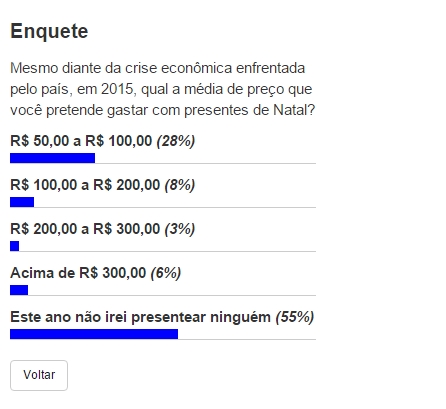
Task: Select the Acima de R$ 300,00 result label
Action: click(x=78, y=273)
